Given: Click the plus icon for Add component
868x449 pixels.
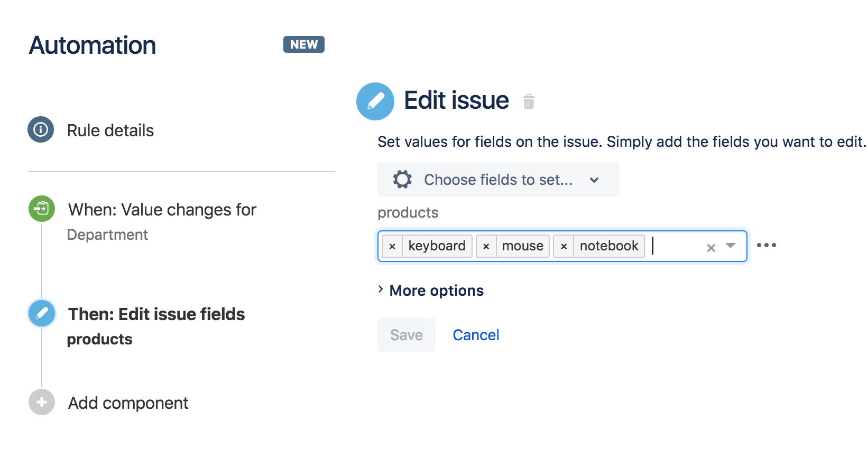Looking at the screenshot, I should tap(42, 402).
